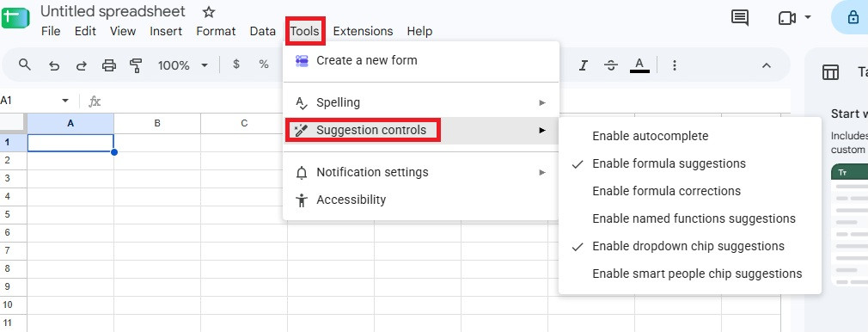Click the Google Sheets home icon
The width and height of the screenshot is (868, 332).
15,18
